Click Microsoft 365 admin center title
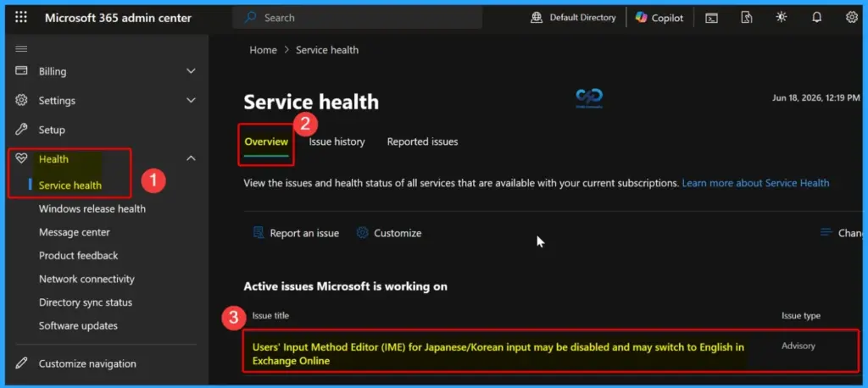Image resolution: width=868 pixels, height=388 pixels. pos(118,18)
